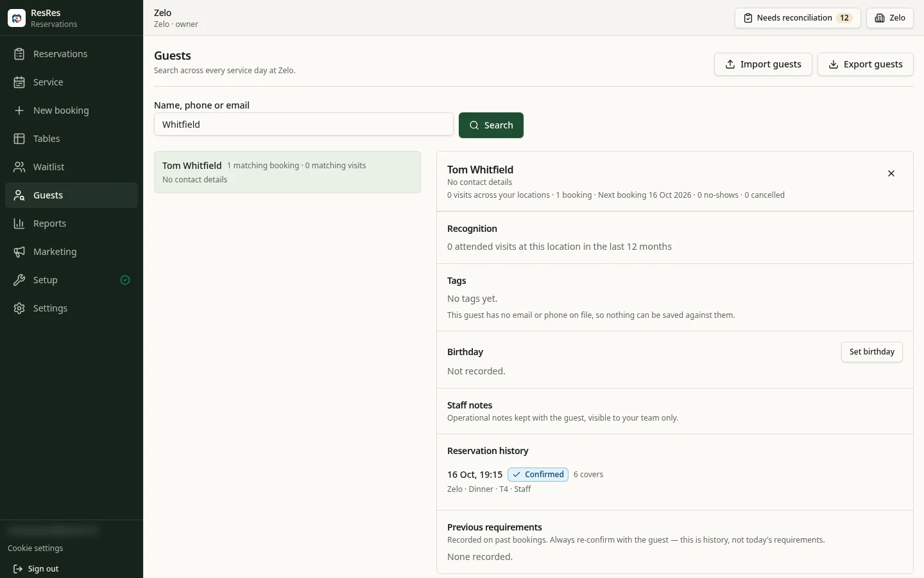Click the Reports bar chart icon
This screenshot has height=578, width=924.
pos(19,223)
